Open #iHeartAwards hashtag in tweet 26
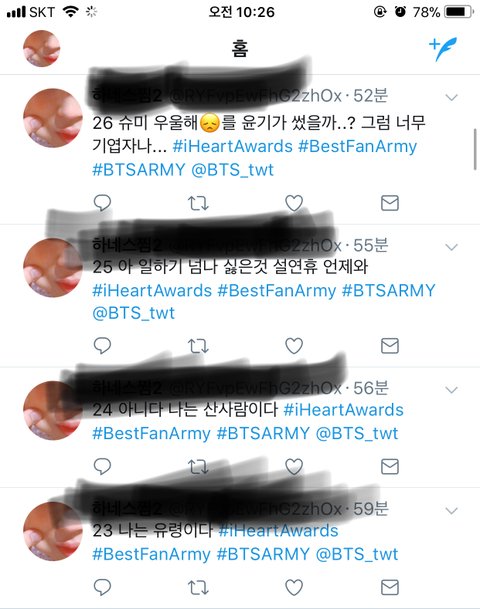The height and width of the screenshot is (609, 480). click(233, 146)
